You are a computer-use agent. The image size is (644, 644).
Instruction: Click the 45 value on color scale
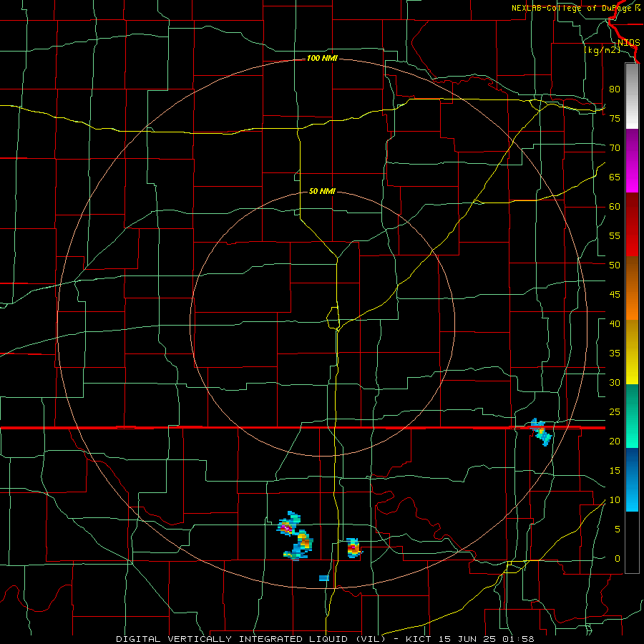pyautogui.click(x=615, y=295)
